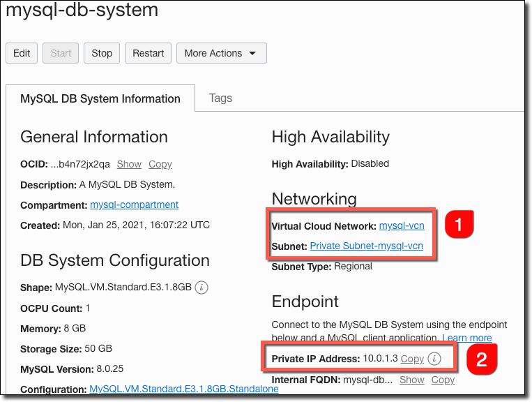This screenshot has height=402, width=532.
Task: Click the Shape info icon
Action: click(202, 287)
